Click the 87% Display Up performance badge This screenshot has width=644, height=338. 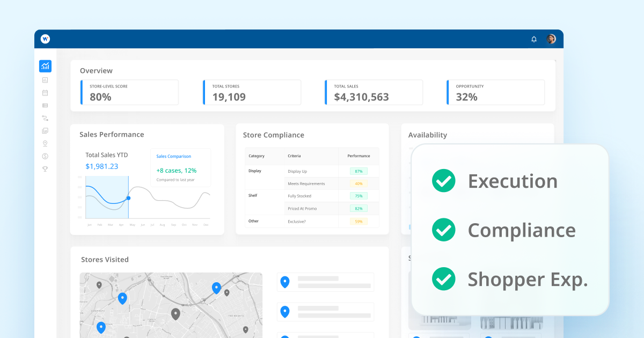tap(358, 171)
